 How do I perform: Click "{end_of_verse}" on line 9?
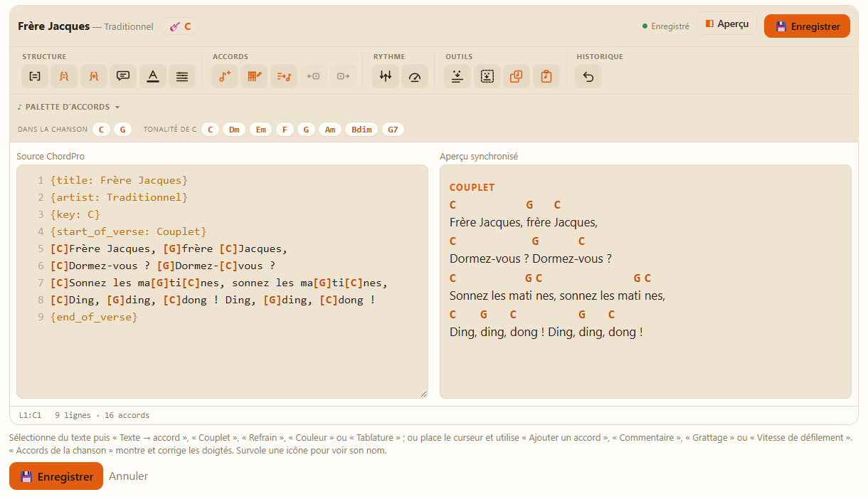coord(94,317)
